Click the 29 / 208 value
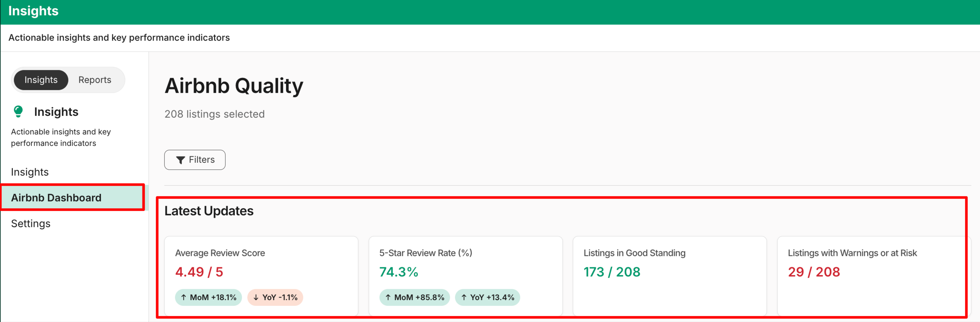The width and height of the screenshot is (980, 322). click(814, 272)
